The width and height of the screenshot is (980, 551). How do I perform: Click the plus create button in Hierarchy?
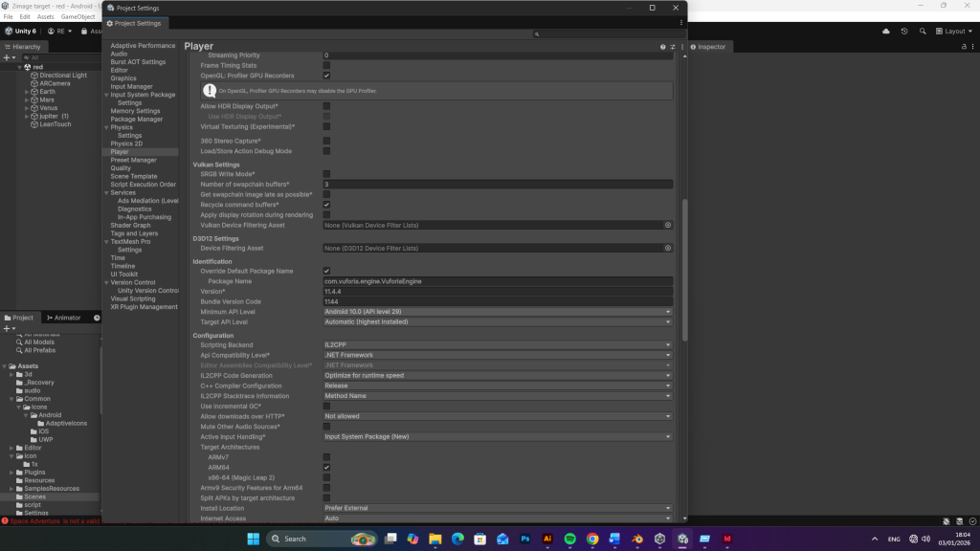point(7,57)
